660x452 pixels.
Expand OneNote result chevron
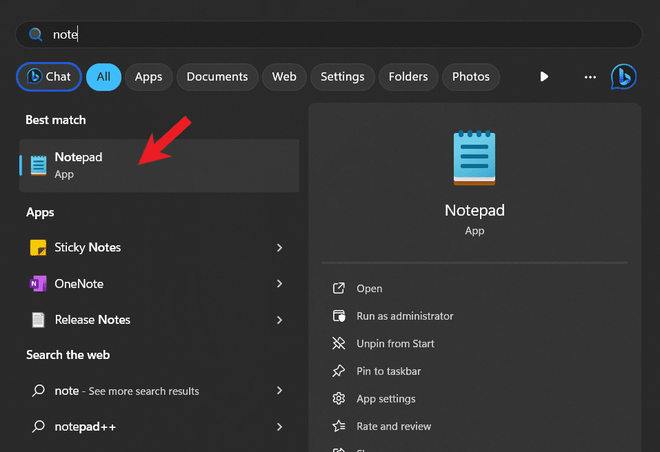pyautogui.click(x=280, y=284)
